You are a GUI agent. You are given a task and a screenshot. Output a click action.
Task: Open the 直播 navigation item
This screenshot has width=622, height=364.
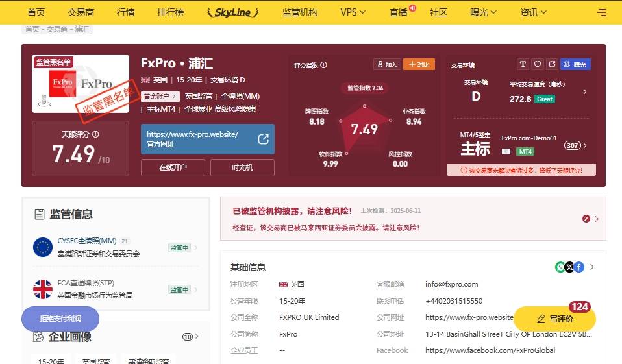(x=398, y=12)
